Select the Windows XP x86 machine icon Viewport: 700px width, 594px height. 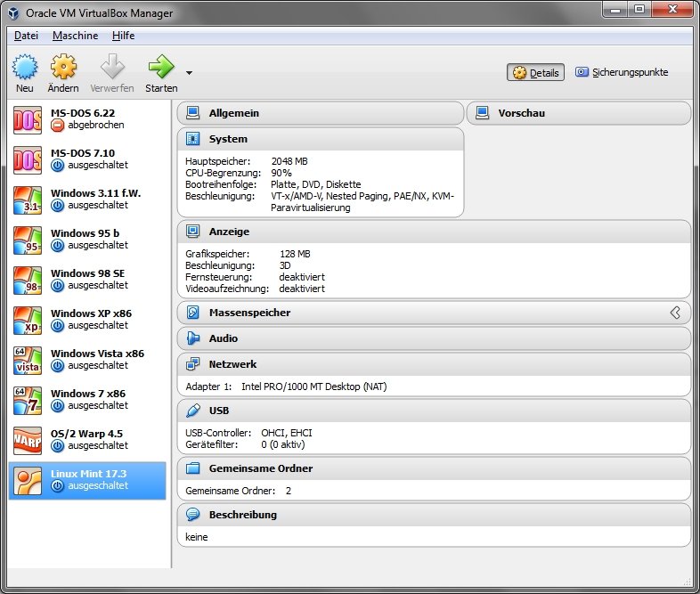point(28,321)
